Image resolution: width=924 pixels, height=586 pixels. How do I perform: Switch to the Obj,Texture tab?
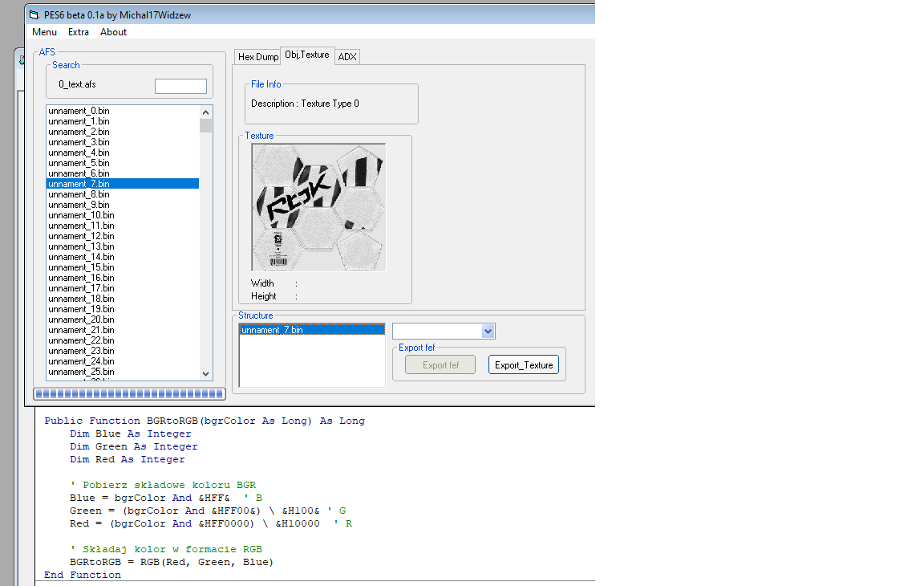tap(307, 55)
